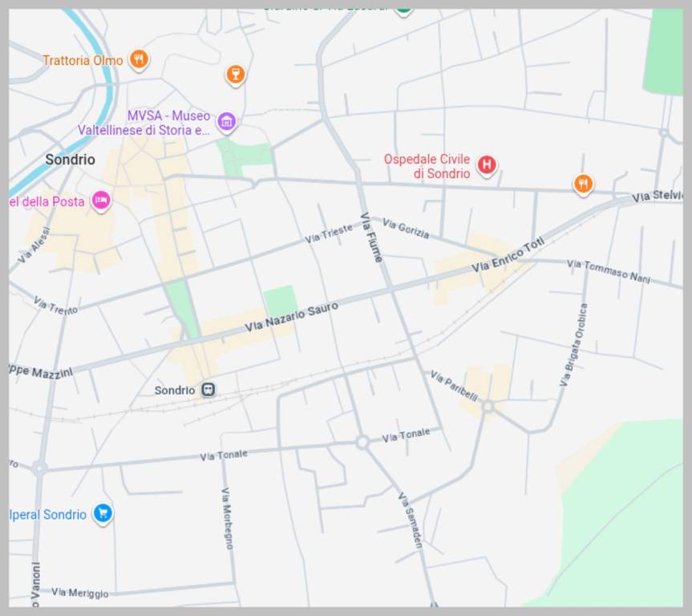Select the Ospedale Civile di Sondrio hospital pin

click(487, 165)
